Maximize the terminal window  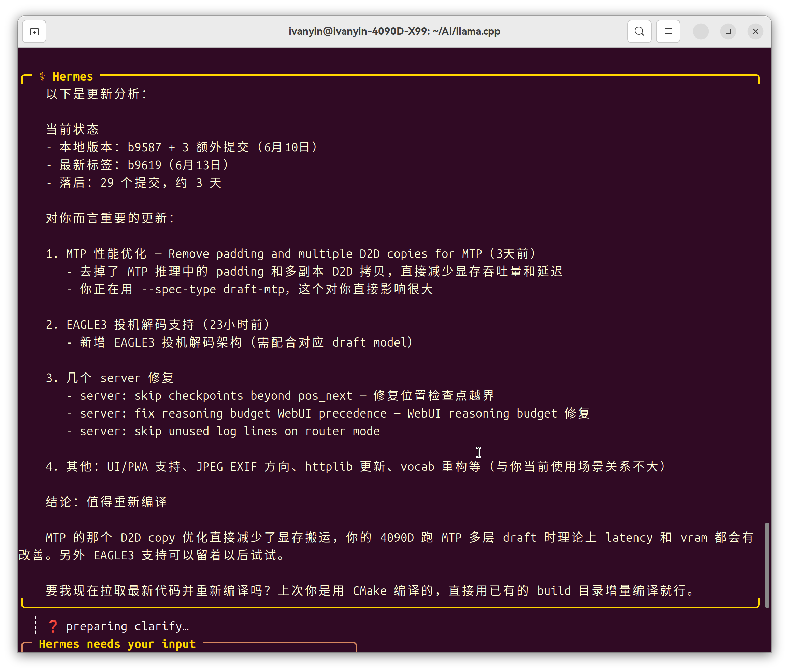[728, 32]
